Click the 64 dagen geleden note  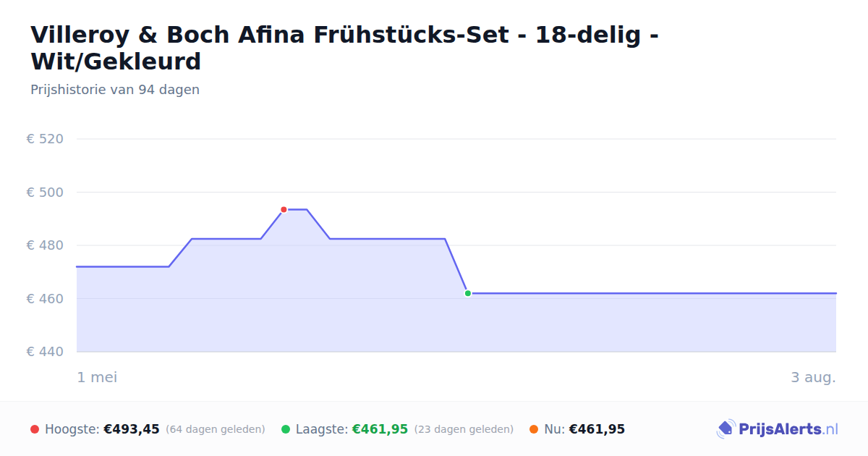pyautogui.click(x=216, y=429)
